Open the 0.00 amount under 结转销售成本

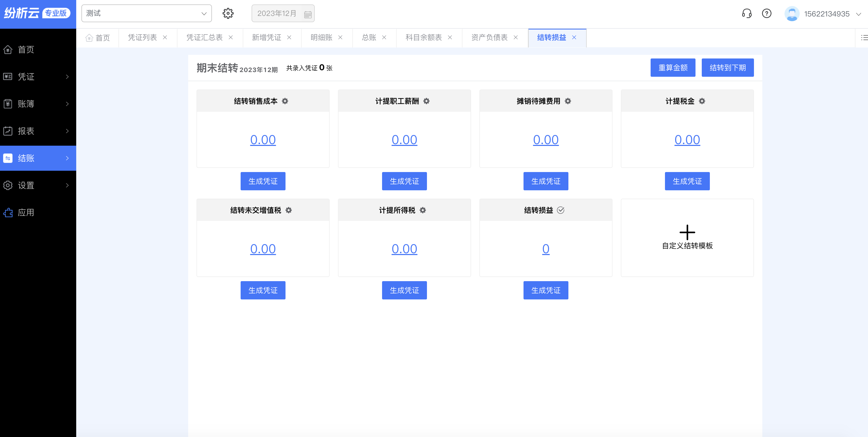(263, 140)
